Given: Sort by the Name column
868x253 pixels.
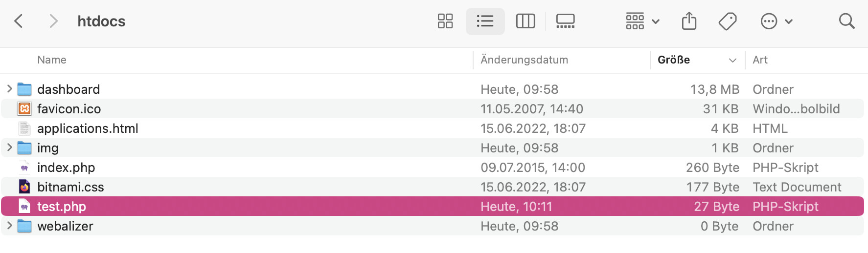Looking at the screenshot, I should [x=52, y=60].
